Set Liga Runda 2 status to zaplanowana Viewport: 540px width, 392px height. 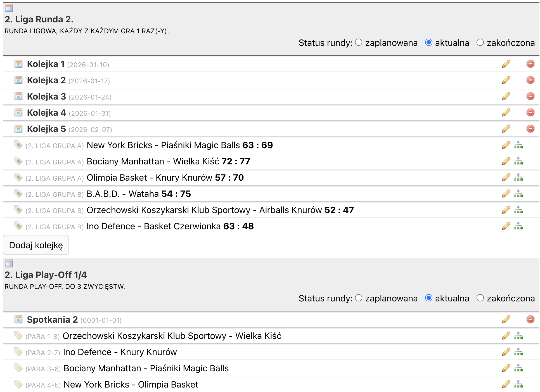(x=359, y=42)
